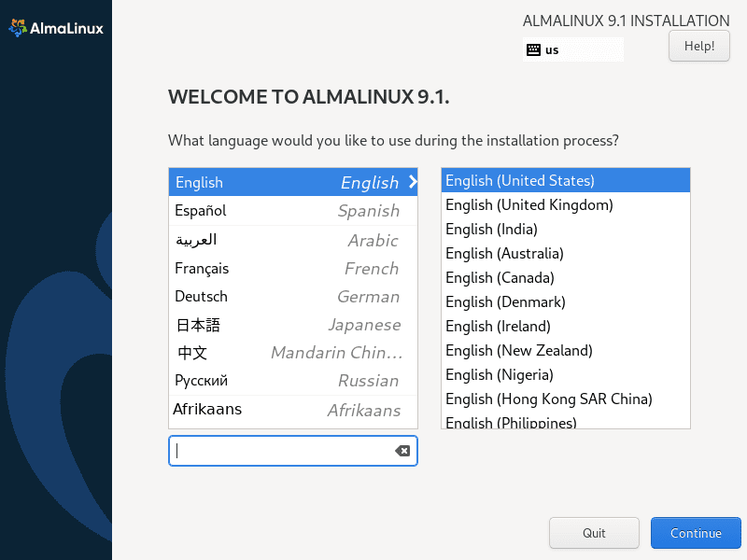Choose English (India) locale

(566, 229)
